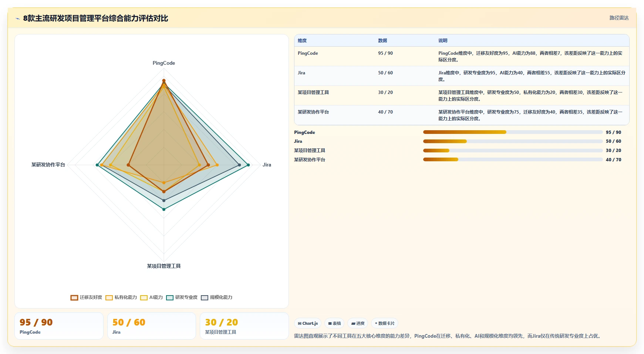Click the radar summary caption text
Viewport: 644px width, 354px height.
click(x=448, y=336)
